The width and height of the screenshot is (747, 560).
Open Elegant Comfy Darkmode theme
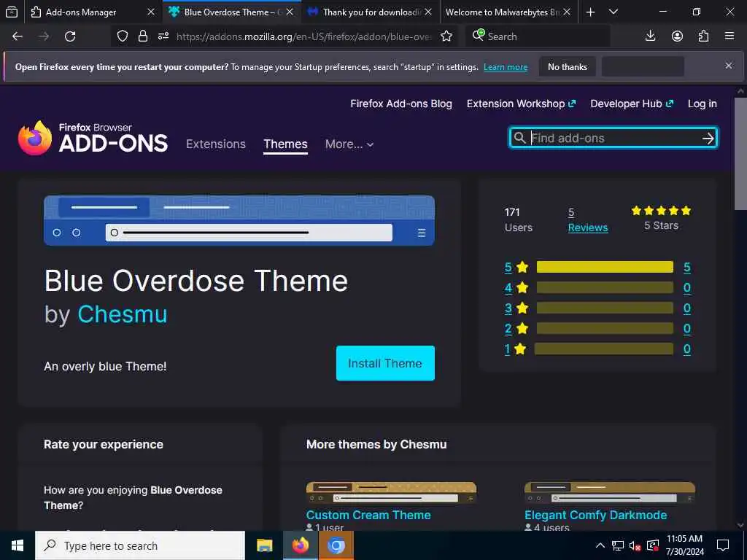pyautogui.click(x=595, y=515)
